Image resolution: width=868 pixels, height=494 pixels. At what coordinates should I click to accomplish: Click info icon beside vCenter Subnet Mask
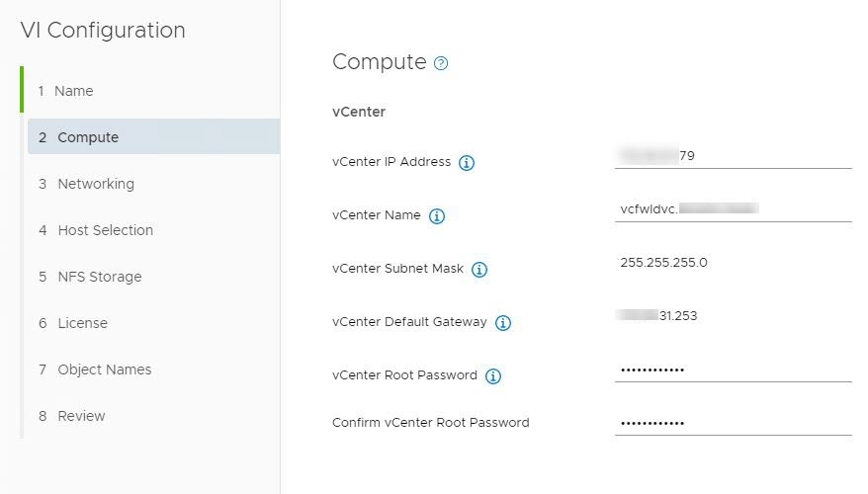pyautogui.click(x=479, y=270)
